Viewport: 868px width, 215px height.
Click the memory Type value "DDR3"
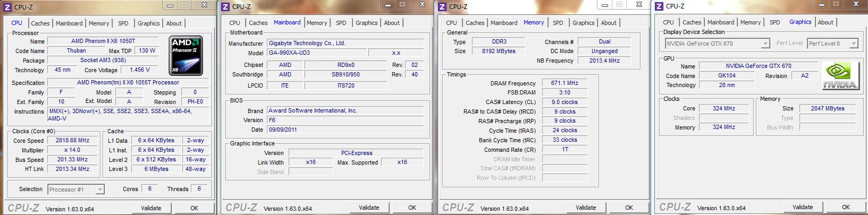(x=499, y=41)
